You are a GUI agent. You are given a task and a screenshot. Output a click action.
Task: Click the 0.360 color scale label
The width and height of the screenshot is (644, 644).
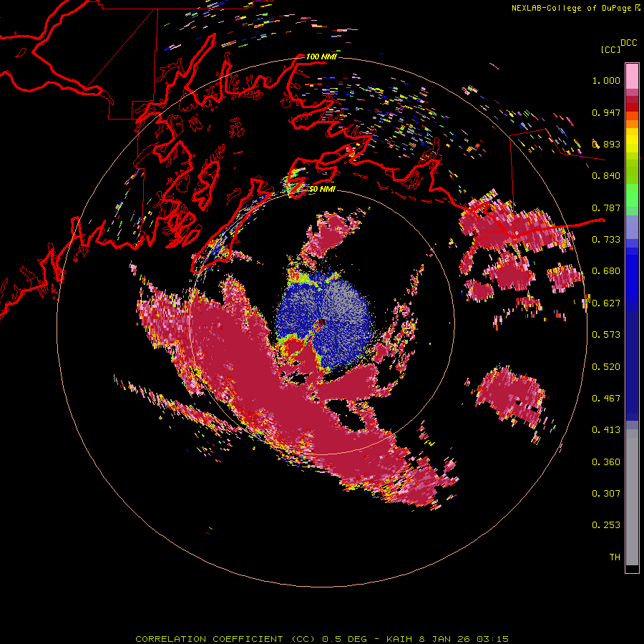point(606,462)
